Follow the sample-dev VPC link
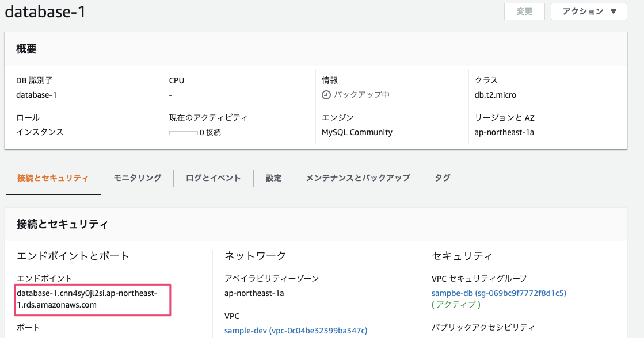 tap(295, 331)
